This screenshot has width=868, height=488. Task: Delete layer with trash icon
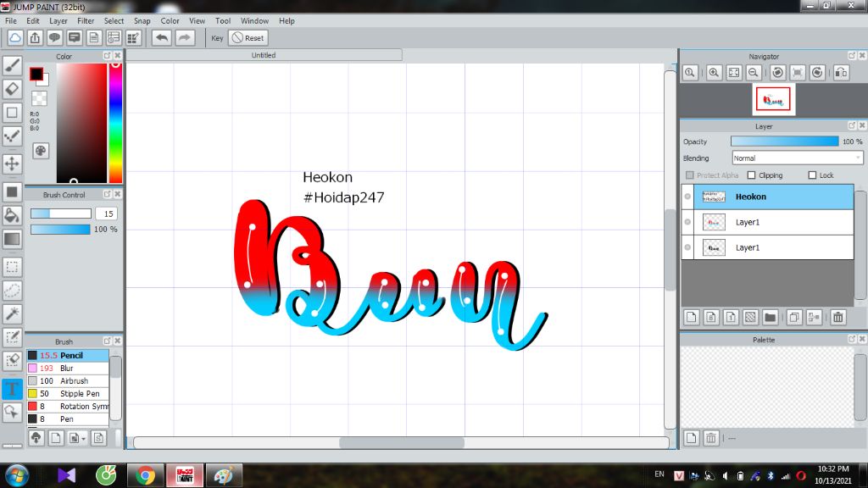click(838, 317)
